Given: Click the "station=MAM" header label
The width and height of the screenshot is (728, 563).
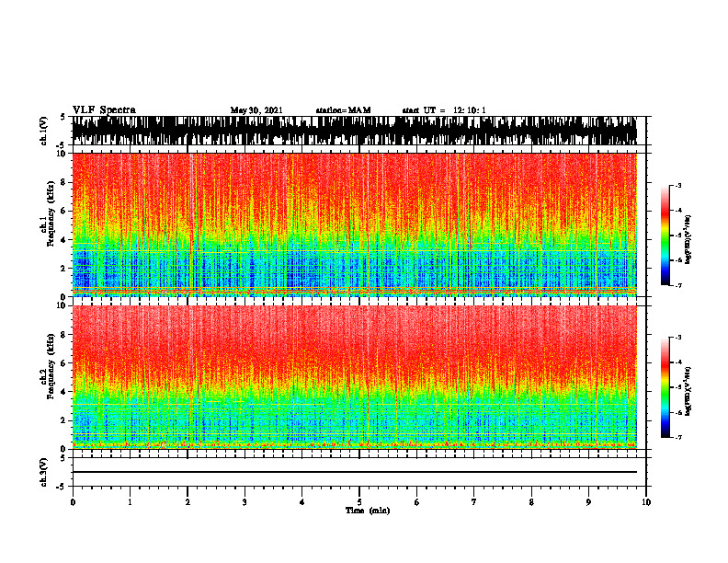Looking at the screenshot, I should click(344, 110).
